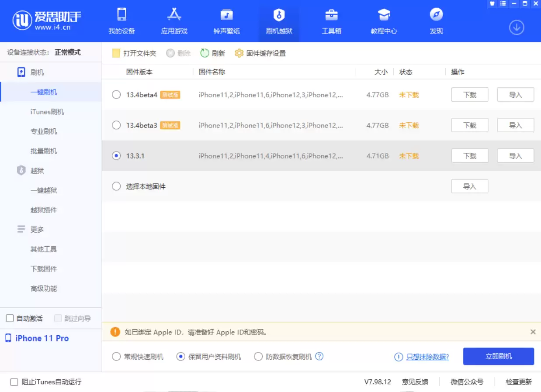Click the help question mark beside 防数据恢复刷机
The width and height of the screenshot is (541, 392).
click(319, 356)
